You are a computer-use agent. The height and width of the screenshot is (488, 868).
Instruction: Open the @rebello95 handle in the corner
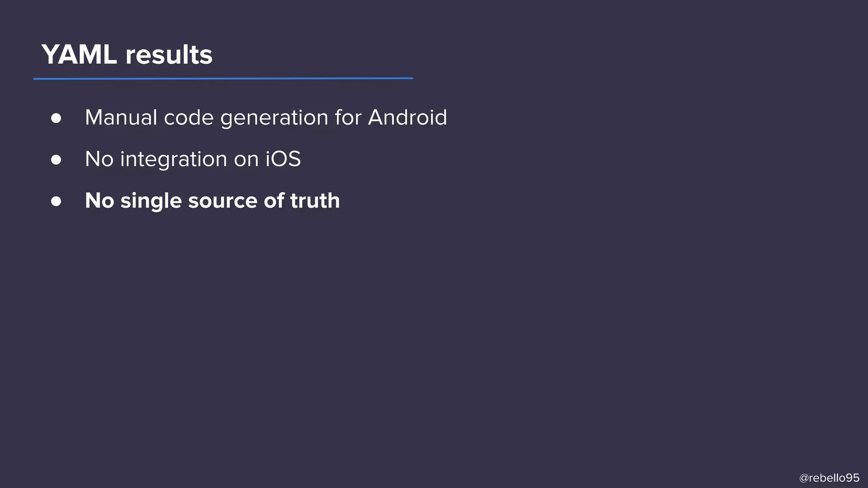coord(829,478)
